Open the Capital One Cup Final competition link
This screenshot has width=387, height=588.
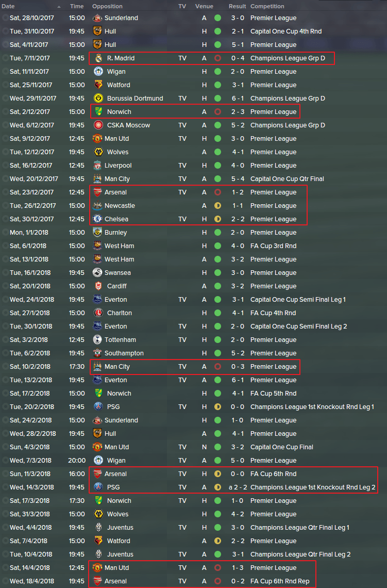tap(282, 447)
